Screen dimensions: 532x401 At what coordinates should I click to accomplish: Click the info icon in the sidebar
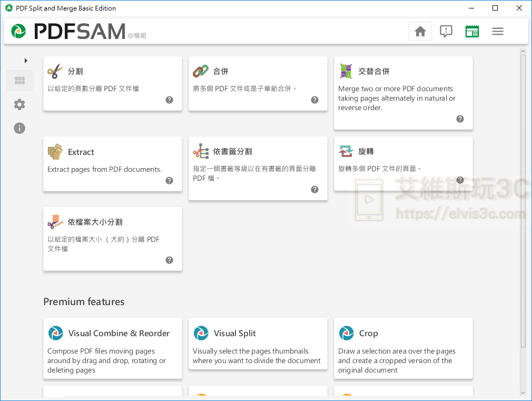coord(19,128)
